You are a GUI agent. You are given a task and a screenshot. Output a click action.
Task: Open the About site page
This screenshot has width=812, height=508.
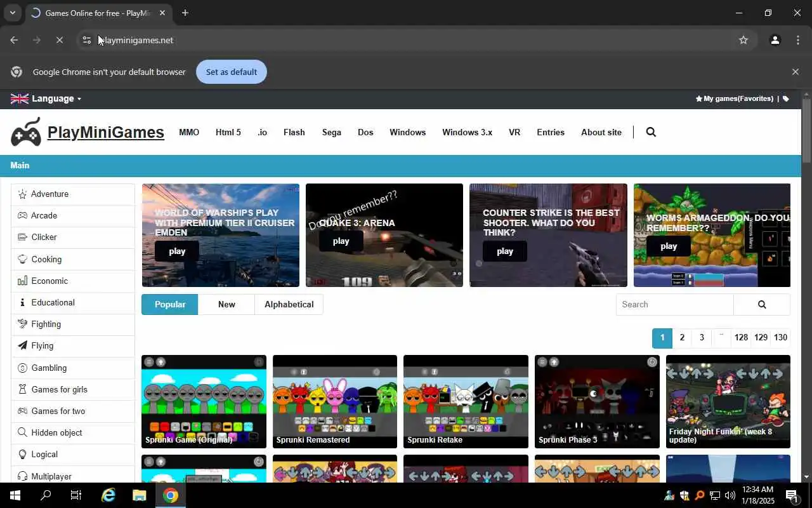[x=601, y=132]
